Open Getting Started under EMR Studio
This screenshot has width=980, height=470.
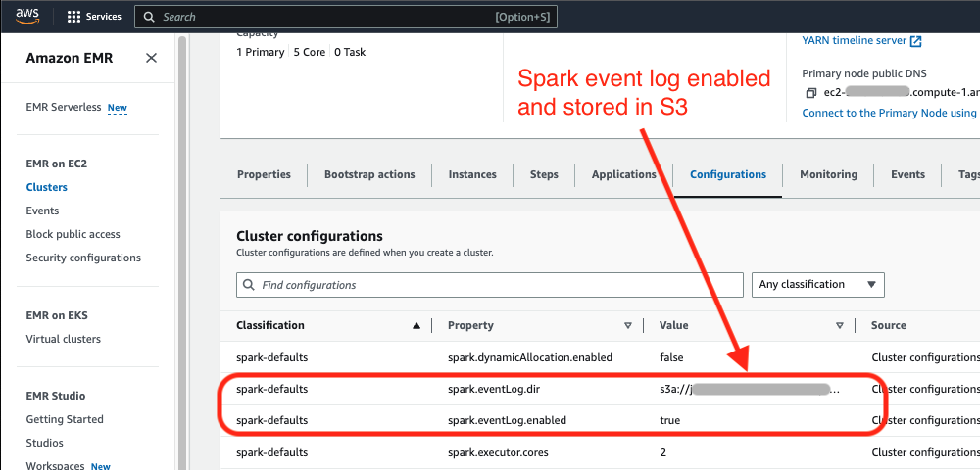[x=65, y=419]
